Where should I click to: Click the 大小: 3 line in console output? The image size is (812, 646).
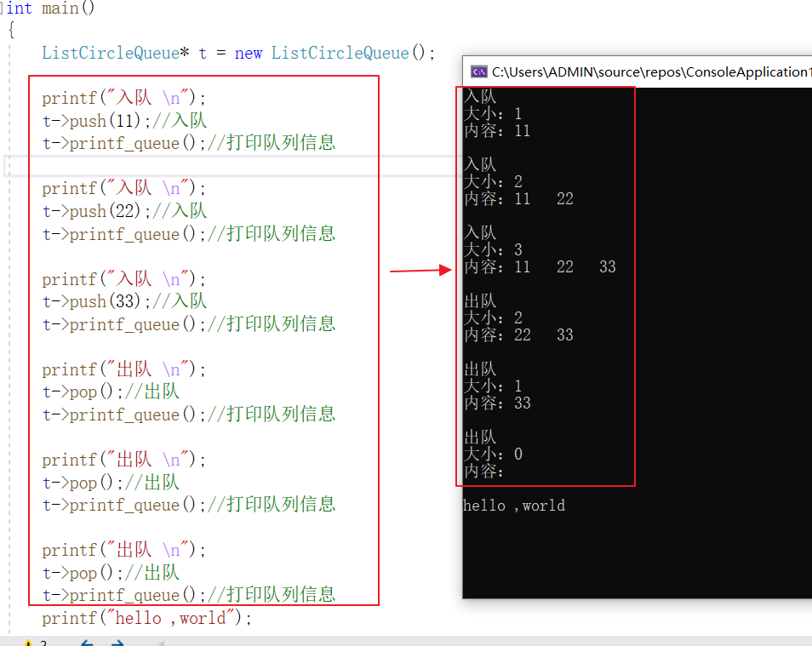pyautogui.click(x=491, y=249)
